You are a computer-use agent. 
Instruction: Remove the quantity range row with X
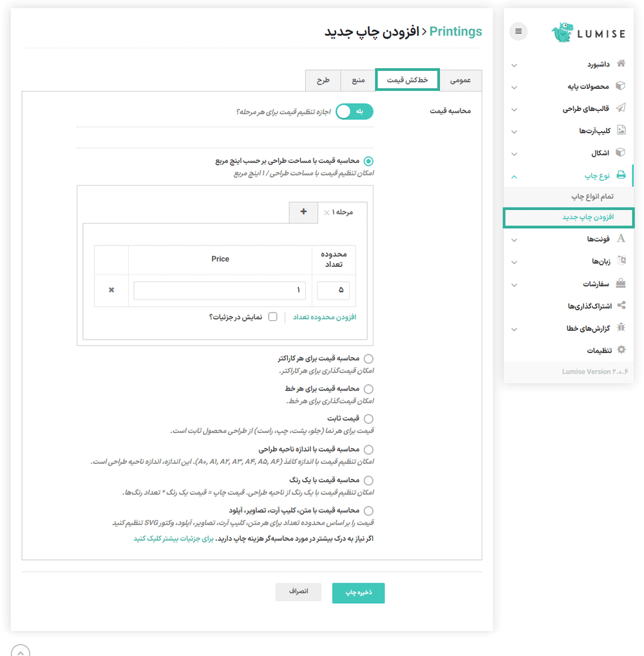point(111,290)
